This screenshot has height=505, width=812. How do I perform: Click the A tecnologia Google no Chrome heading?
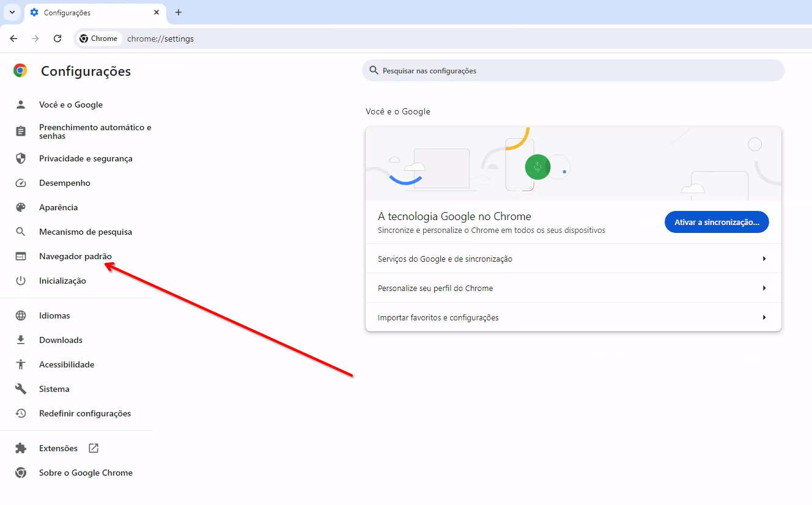coord(454,216)
